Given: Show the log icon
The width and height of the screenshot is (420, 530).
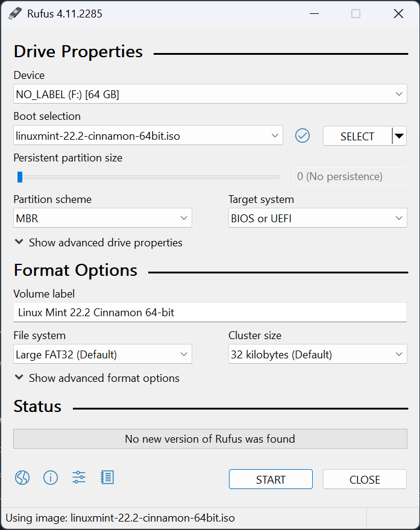Looking at the screenshot, I should [107, 478].
